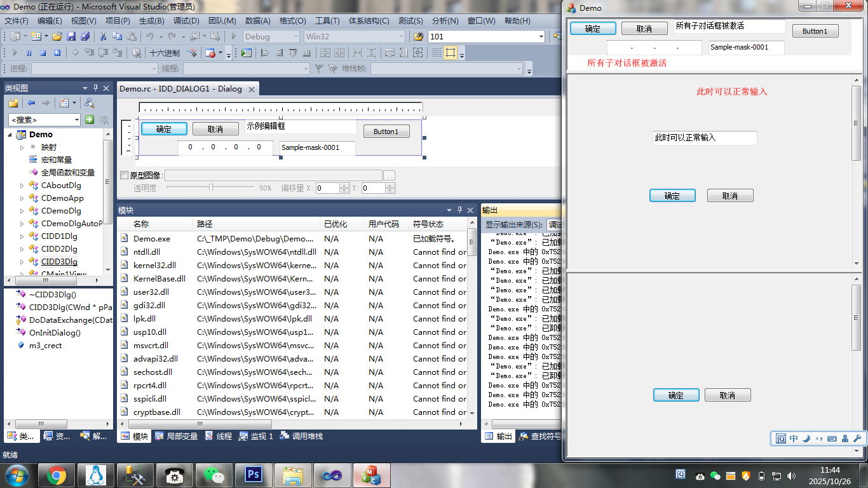868x488 pixels.
Task: Collapse the Demo project root node
Action: (10, 135)
